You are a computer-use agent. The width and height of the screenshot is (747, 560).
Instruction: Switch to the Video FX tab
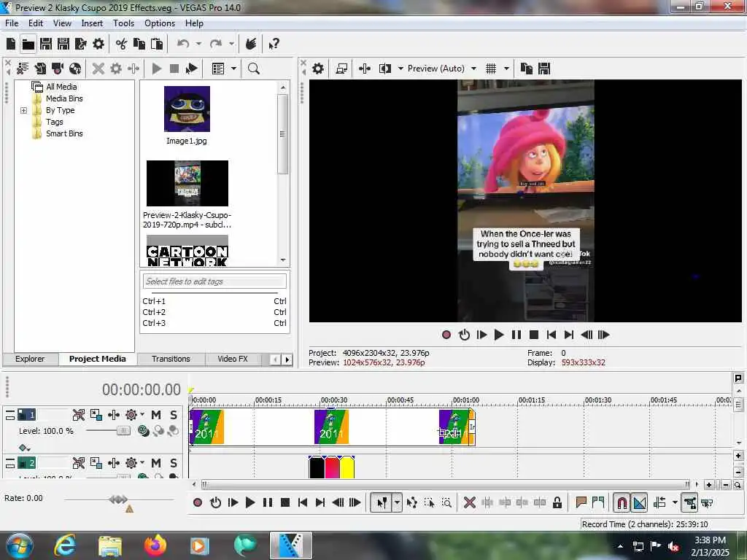tap(233, 359)
